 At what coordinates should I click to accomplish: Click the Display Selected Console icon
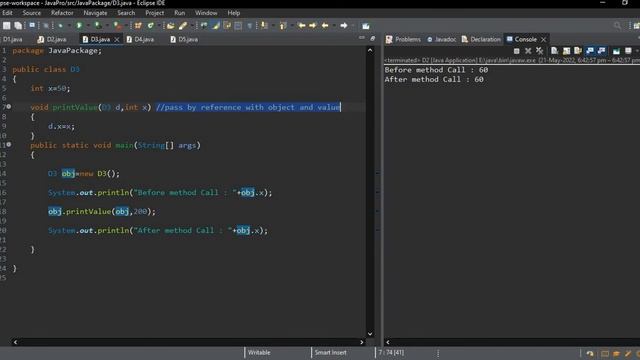pyautogui.click(x=616, y=51)
